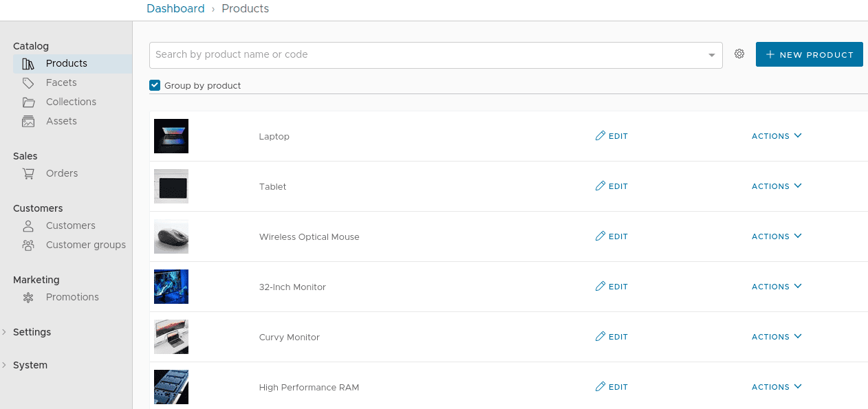Click the Products books icon in sidebar

(x=28, y=64)
